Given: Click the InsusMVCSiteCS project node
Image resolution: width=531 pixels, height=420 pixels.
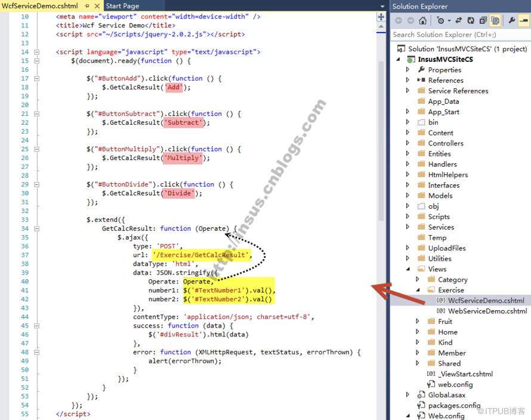Looking at the screenshot, I should [445, 59].
